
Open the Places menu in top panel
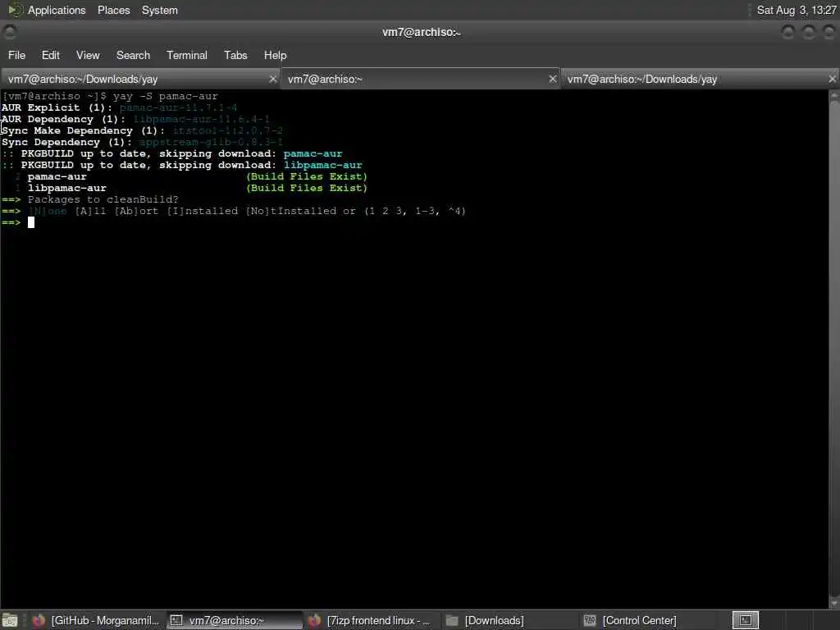point(113,10)
